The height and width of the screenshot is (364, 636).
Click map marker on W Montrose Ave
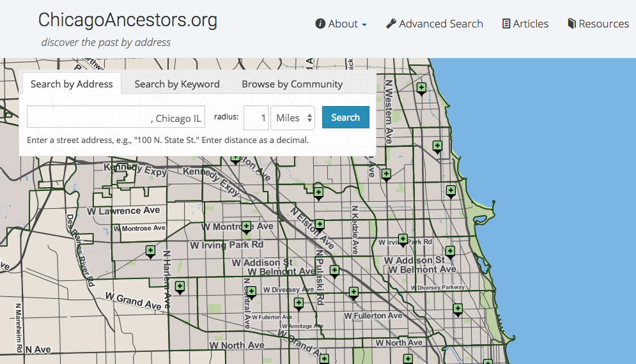[246, 227]
